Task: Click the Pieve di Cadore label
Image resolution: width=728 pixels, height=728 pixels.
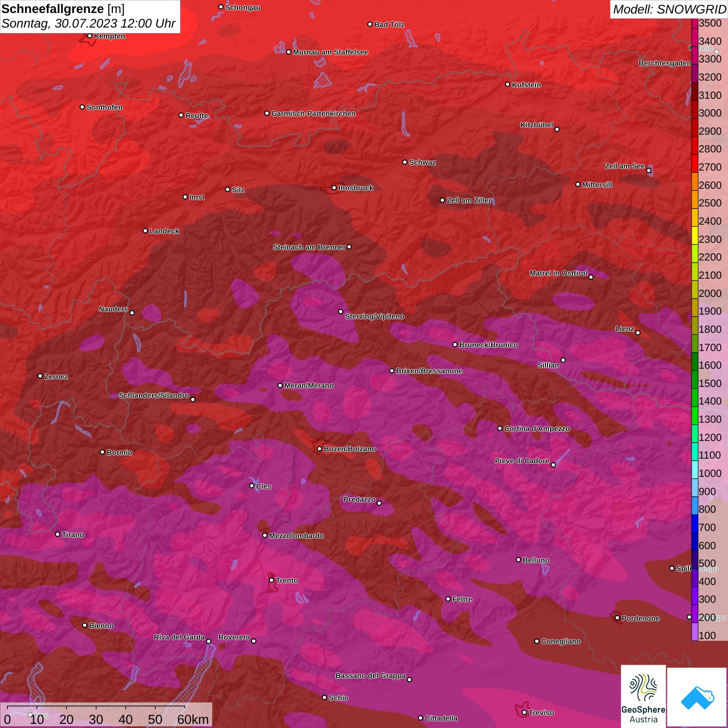Action: coord(522,461)
